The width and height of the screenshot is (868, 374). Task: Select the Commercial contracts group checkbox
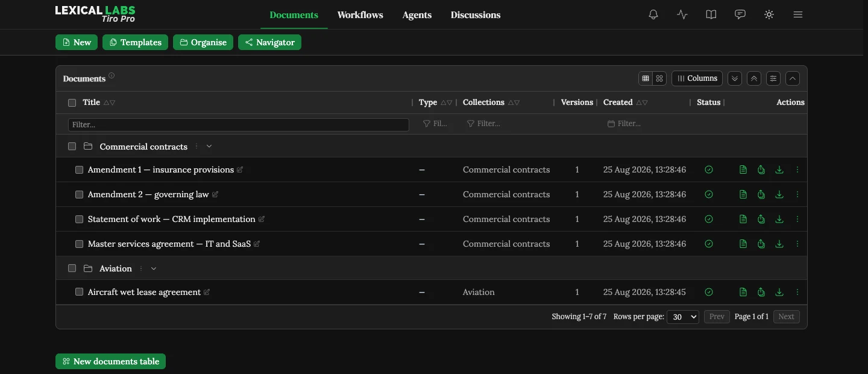pyautogui.click(x=72, y=147)
